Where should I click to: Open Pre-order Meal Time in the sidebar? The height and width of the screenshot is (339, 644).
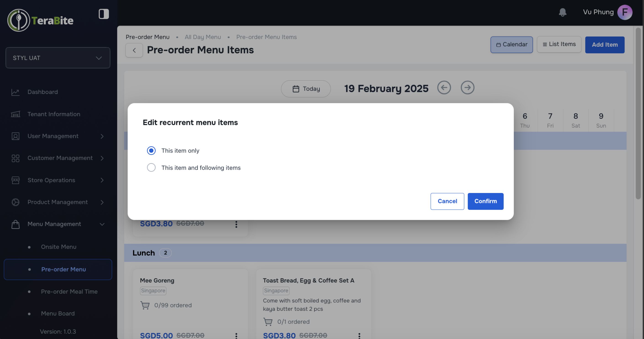coord(69,292)
